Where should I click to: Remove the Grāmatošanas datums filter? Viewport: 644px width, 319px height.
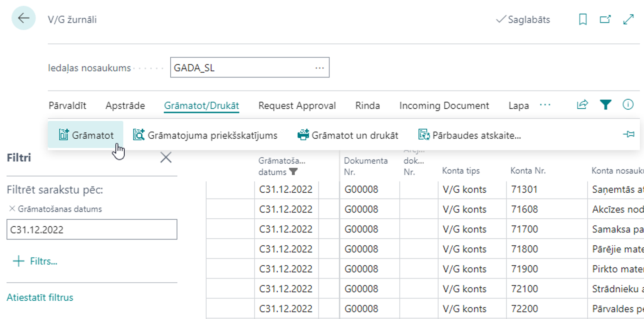pos(12,209)
